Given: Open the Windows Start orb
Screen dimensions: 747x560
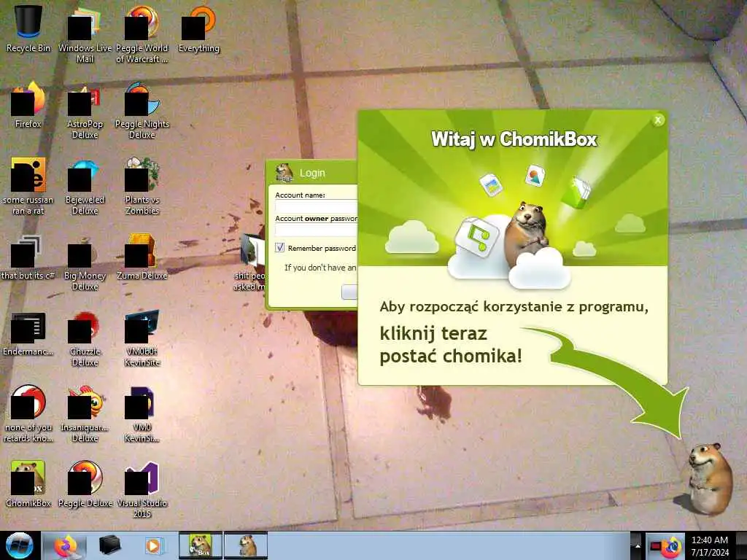Looking at the screenshot, I should point(19,545).
